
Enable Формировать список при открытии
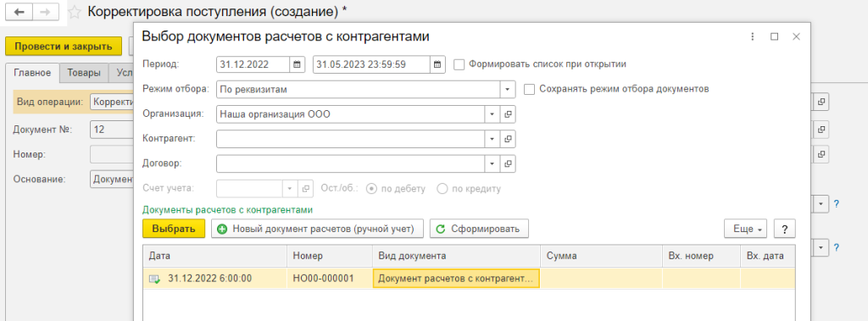[x=459, y=64]
